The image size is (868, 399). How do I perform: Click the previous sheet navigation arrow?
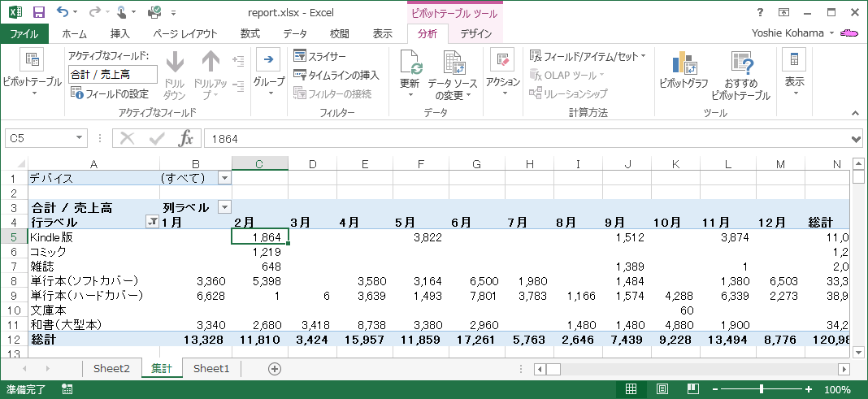(x=24, y=369)
